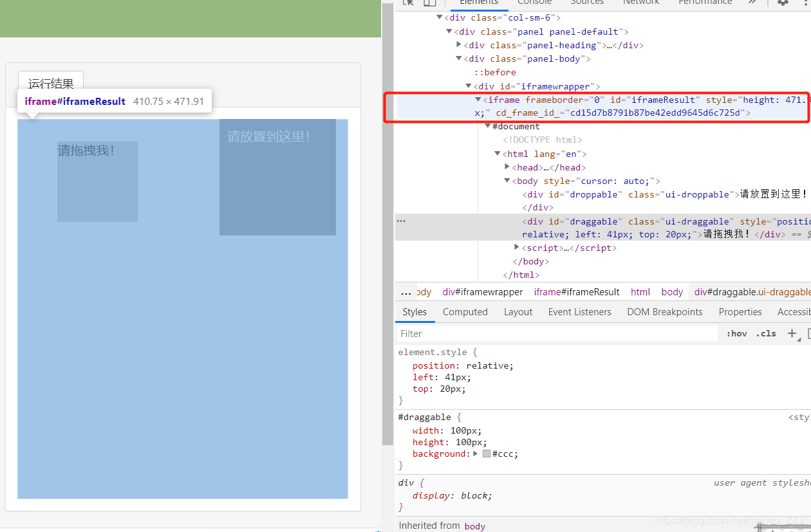
Task: Expand the panel-heading div node
Action: coord(459,45)
